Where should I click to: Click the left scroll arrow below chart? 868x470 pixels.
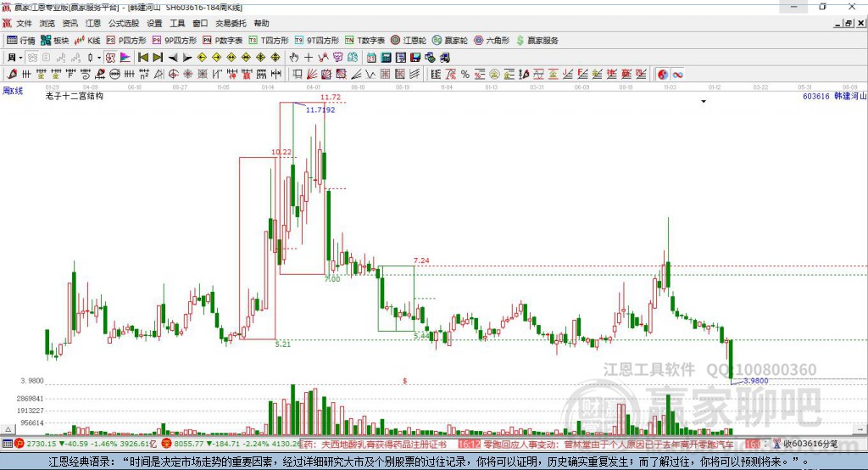[8, 429]
